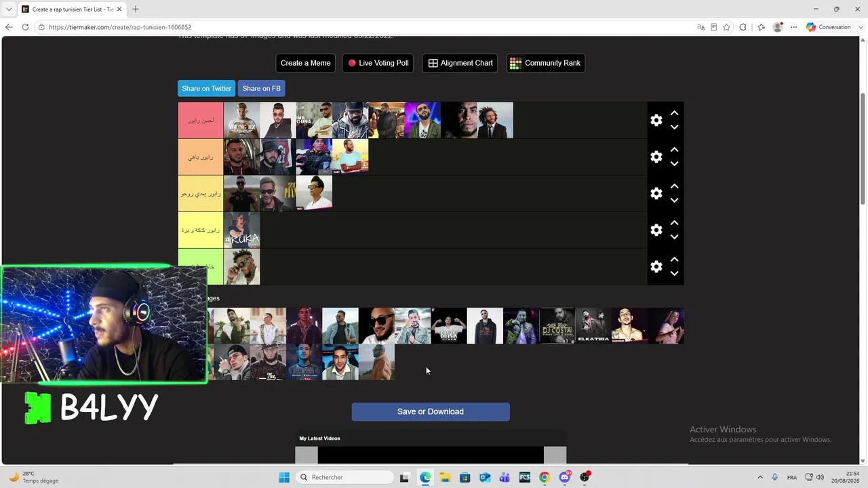Move the third tier row up
The image size is (868, 488).
(x=674, y=186)
